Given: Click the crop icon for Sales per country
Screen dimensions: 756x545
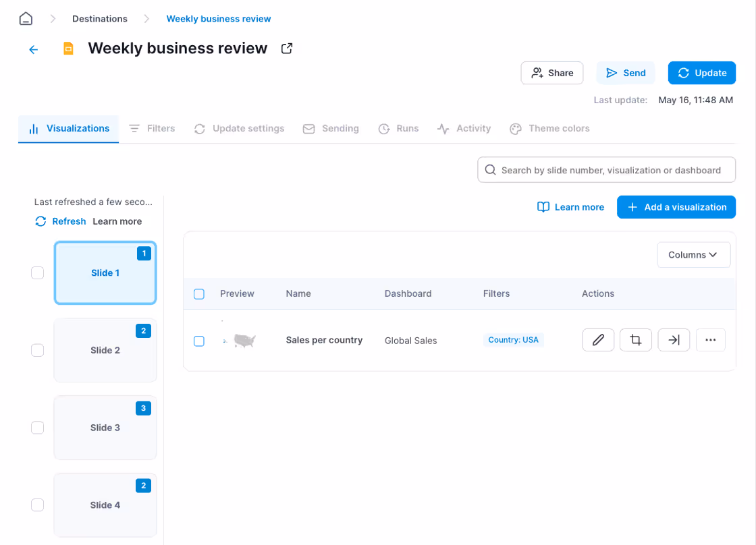Looking at the screenshot, I should (x=635, y=340).
